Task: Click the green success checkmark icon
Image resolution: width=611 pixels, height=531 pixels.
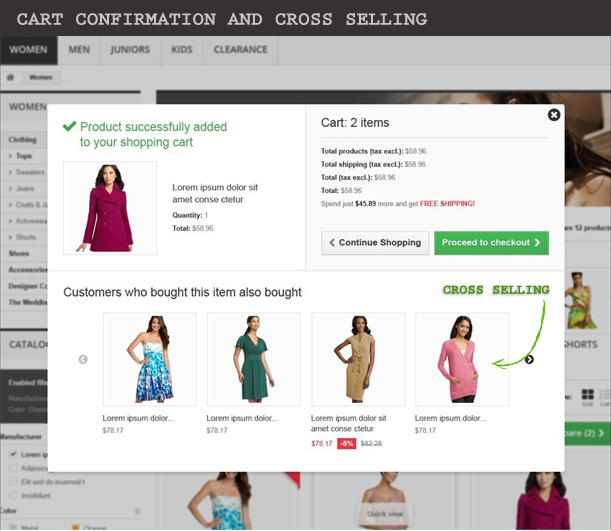Action: pyautogui.click(x=69, y=127)
